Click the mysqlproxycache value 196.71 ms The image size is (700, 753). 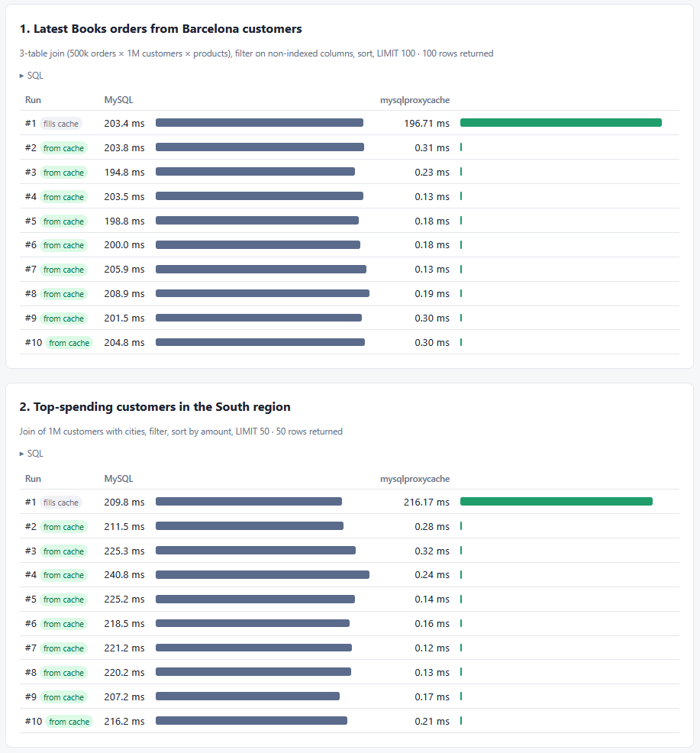427,124
